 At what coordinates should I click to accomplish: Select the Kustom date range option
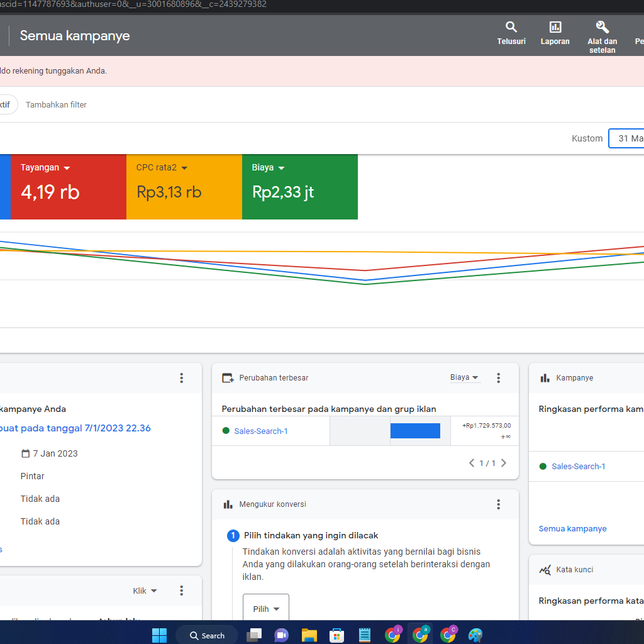pyautogui.click(x=586, y=138)
